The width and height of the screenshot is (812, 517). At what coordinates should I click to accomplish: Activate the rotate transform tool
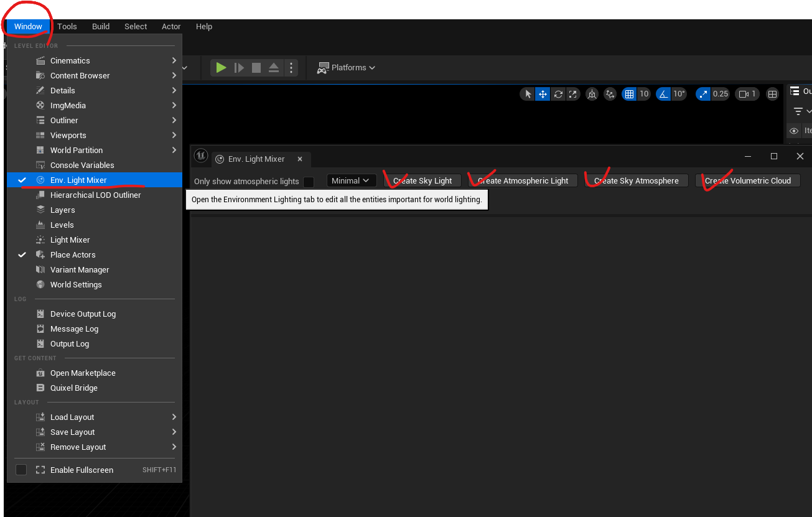(558, 94)
